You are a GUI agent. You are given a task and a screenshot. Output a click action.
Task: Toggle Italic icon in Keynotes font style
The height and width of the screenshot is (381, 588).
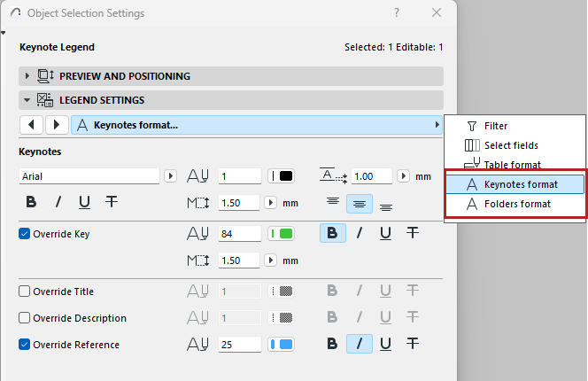pos(58,202)
